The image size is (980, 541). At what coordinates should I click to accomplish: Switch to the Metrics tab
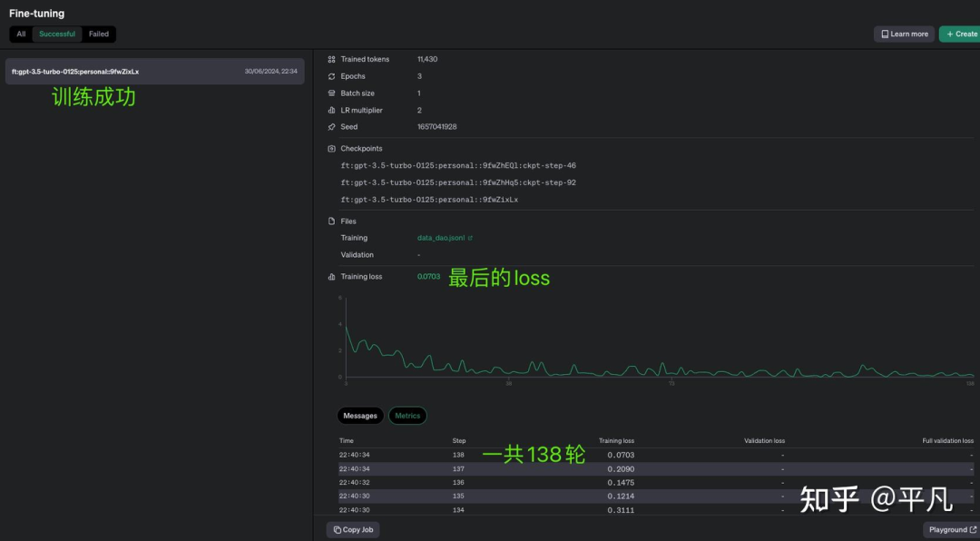click(x=407, y=416)
